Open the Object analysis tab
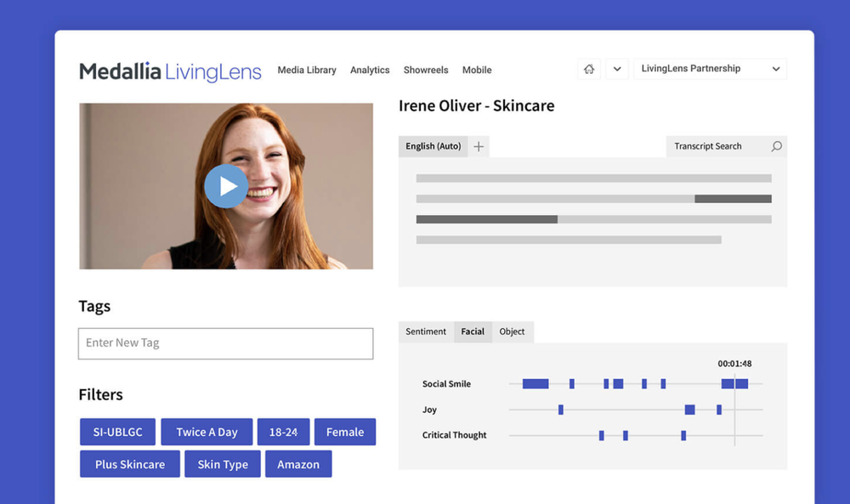The image size is (850, 504). coord(513,331)
